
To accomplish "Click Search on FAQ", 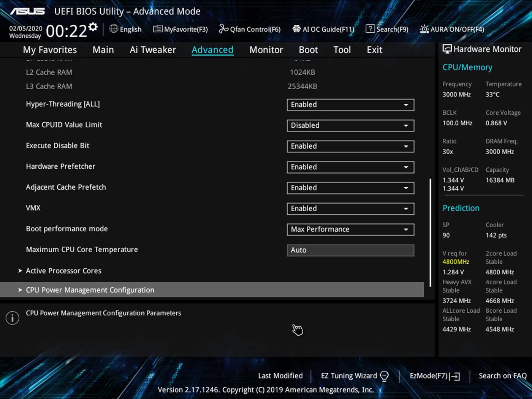I will [502, 375].
